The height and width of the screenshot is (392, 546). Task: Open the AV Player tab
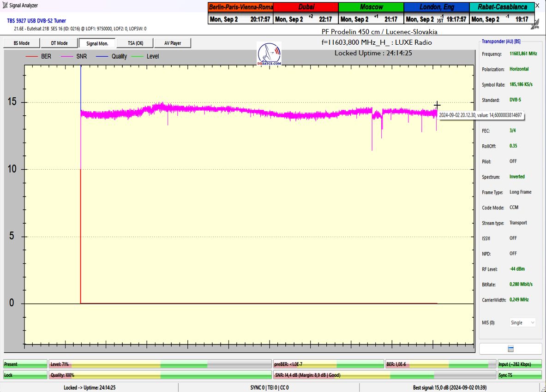coord(173,43)
